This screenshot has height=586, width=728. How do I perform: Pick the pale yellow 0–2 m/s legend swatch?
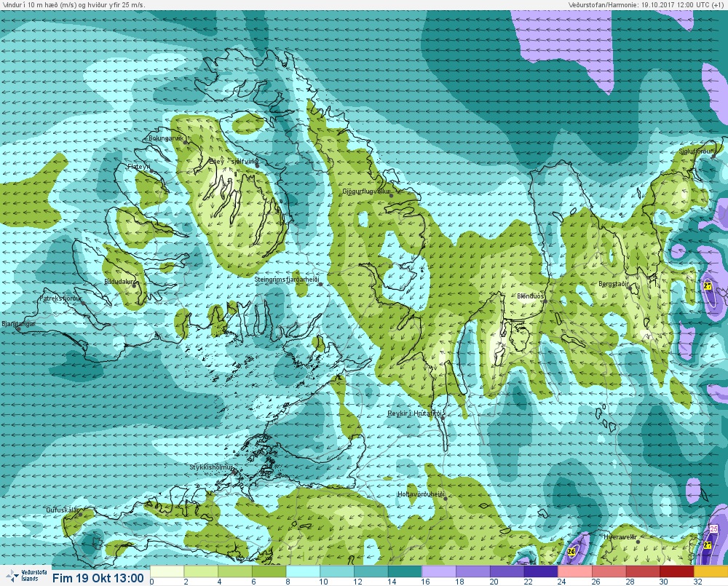tap(167, 571)
